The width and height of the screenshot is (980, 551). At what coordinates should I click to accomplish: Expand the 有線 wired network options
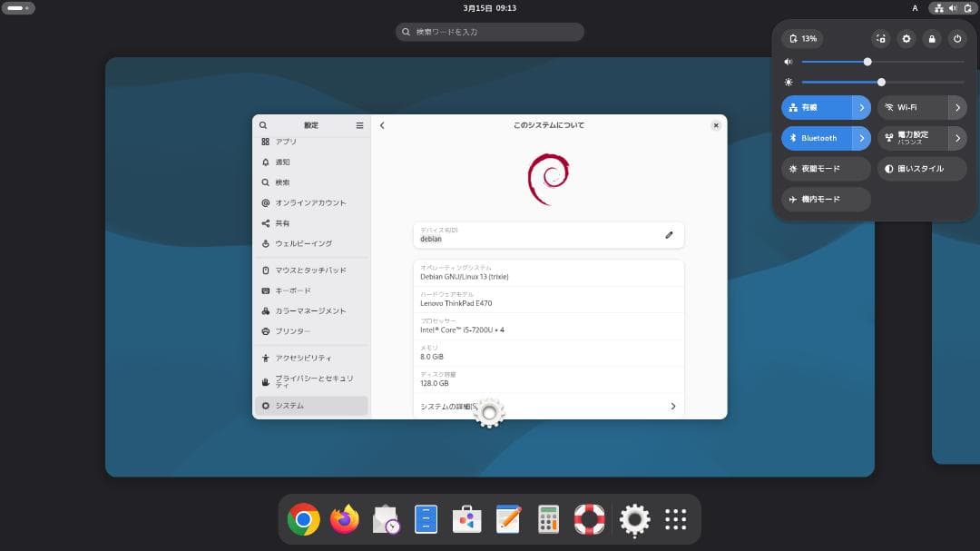point(862,107)
